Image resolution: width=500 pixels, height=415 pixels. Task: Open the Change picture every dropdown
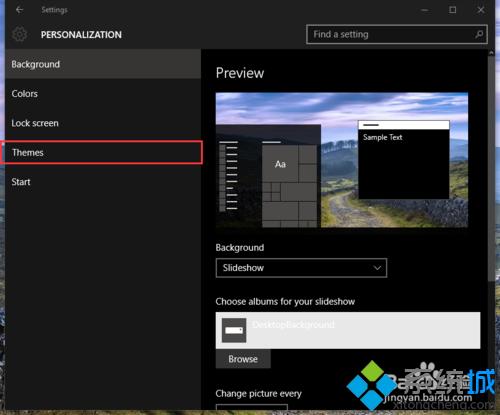252,407
